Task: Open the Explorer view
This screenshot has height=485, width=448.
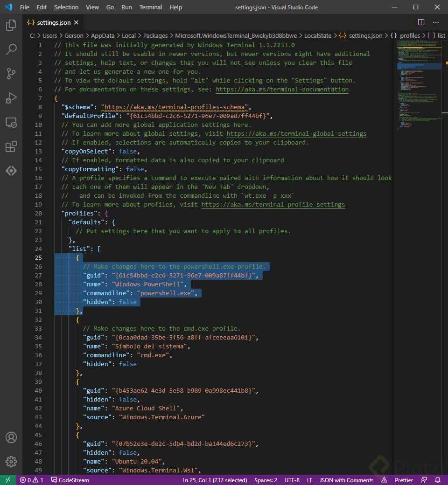Action: 11,26
